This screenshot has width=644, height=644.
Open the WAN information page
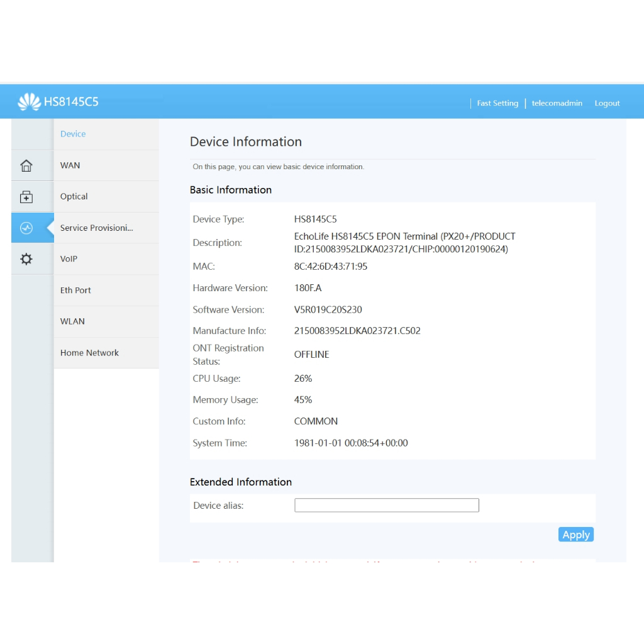click(x=70, y=165)
